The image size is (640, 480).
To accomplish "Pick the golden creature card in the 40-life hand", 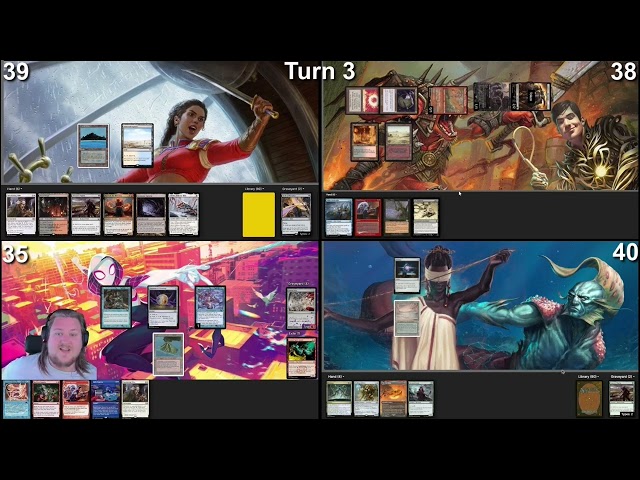I will tap(366, 399).
